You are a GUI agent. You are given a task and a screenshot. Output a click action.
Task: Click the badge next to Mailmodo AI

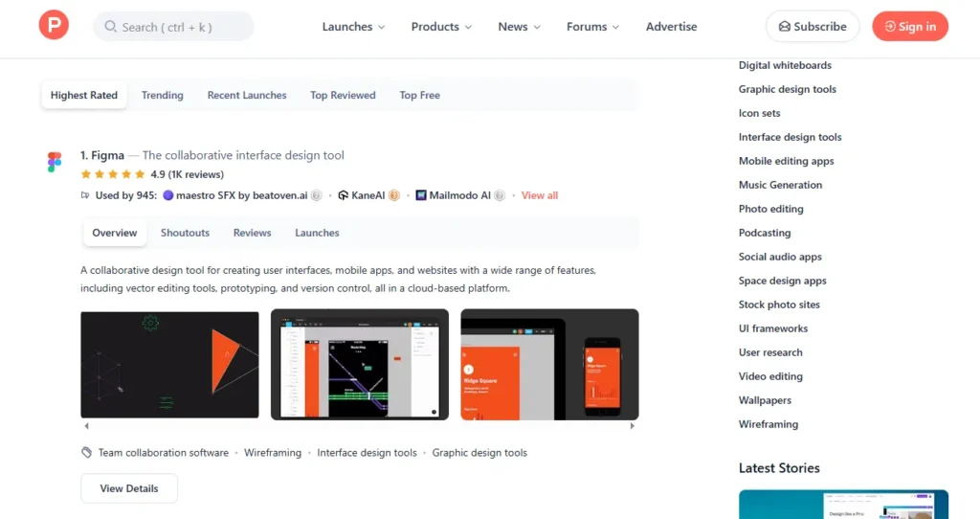pyautogui.click(x=500, y=195)
